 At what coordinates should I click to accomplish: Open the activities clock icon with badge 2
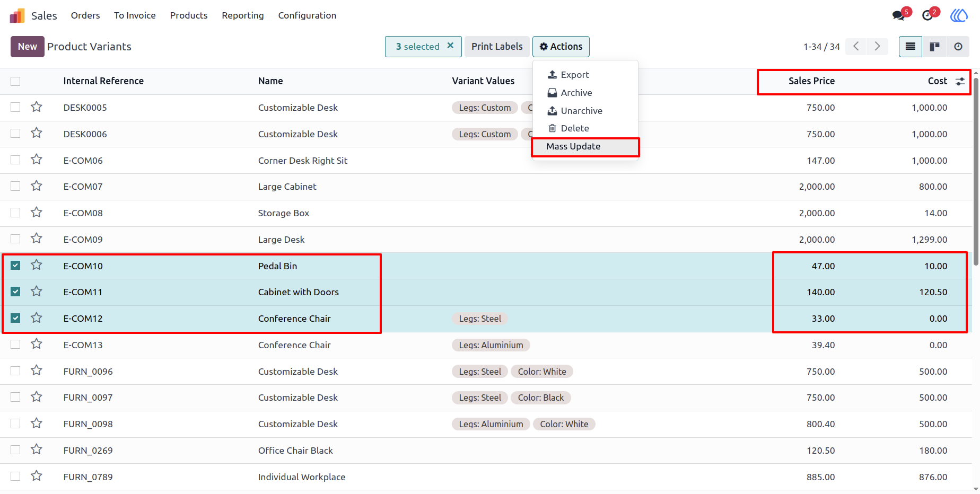coord(927,15)
